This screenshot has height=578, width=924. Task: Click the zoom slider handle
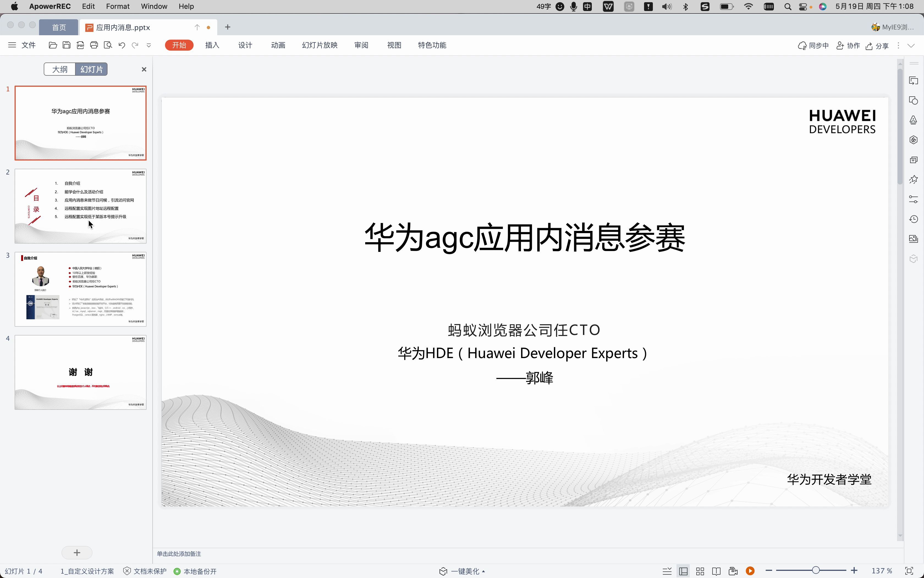(816, 570)
